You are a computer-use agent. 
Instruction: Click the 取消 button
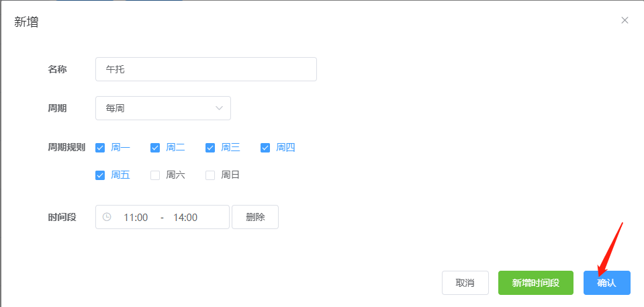pyautogui.click(x=465, y=283)
